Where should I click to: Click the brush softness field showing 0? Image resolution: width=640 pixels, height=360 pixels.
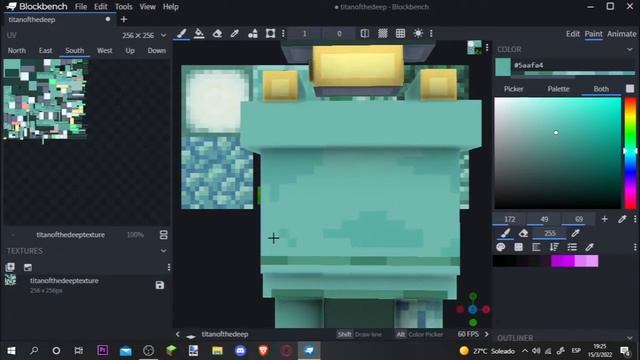click(x=339, y=34)
